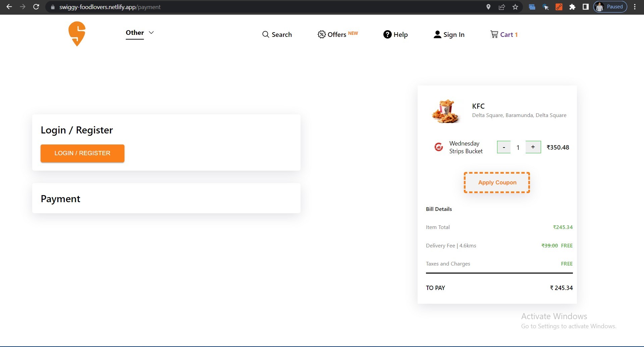
Task: Click the cursor-click extension icon
Action: (x=545, y=7)
